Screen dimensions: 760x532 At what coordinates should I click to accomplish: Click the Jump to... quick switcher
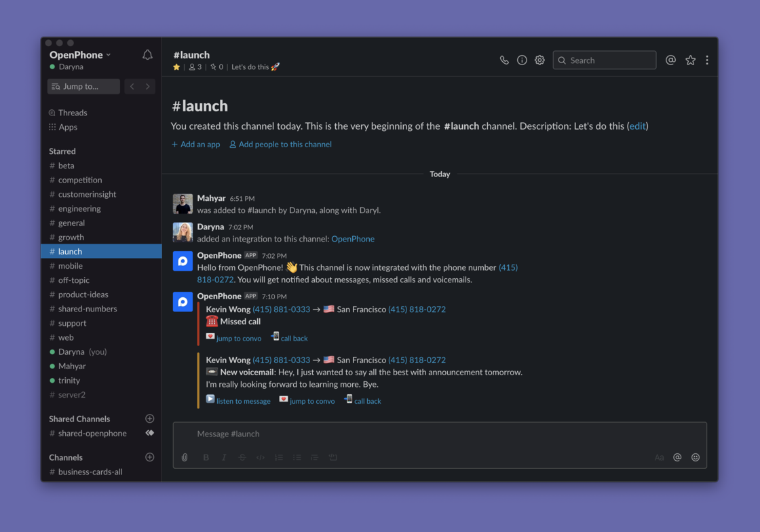[83, 86]
